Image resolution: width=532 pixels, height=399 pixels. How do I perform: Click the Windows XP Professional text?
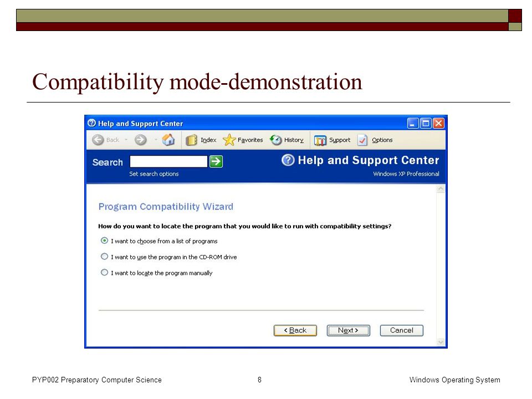[406, 173]
